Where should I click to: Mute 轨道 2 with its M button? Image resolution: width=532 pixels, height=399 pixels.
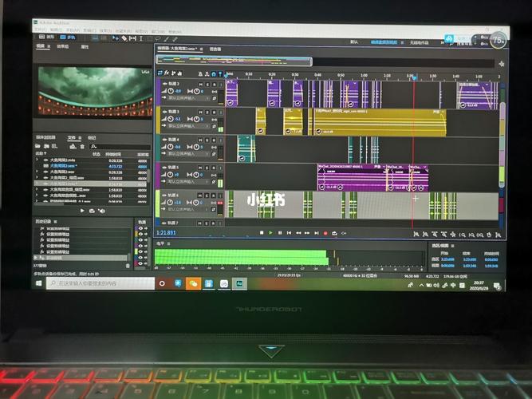tap(199, 84)
